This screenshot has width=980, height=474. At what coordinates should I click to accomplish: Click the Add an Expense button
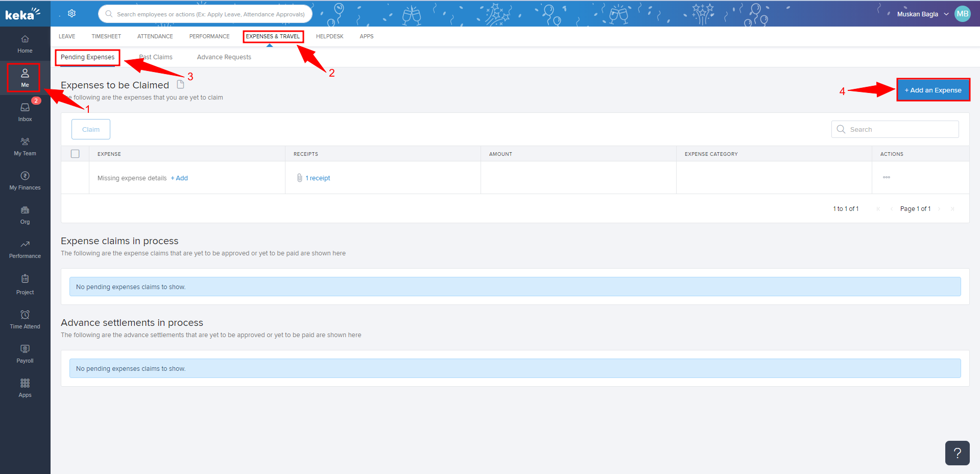933,90
